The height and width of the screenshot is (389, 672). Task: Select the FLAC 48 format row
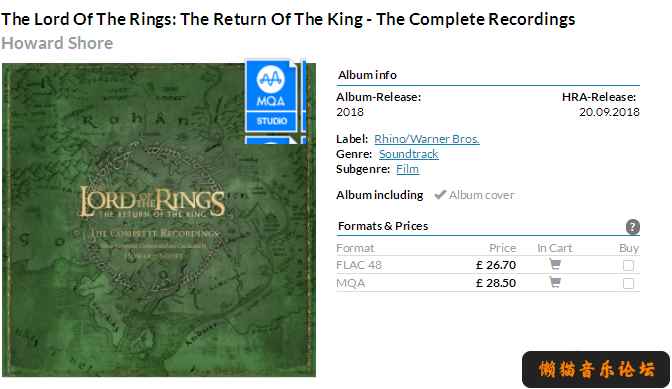(488, 265)
